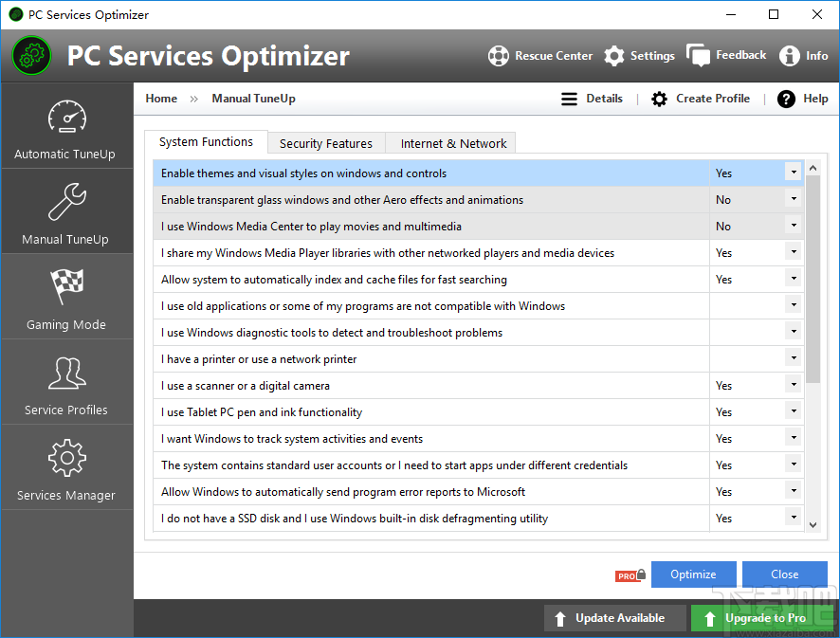Open the dropdown for the printer question
840x638 pixels.
coord(793,358)
